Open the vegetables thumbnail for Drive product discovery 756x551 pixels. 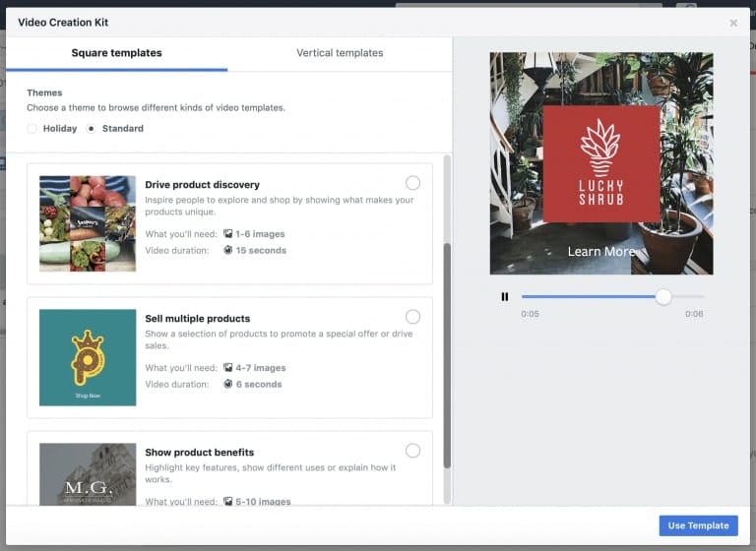[x=88, y=224]
